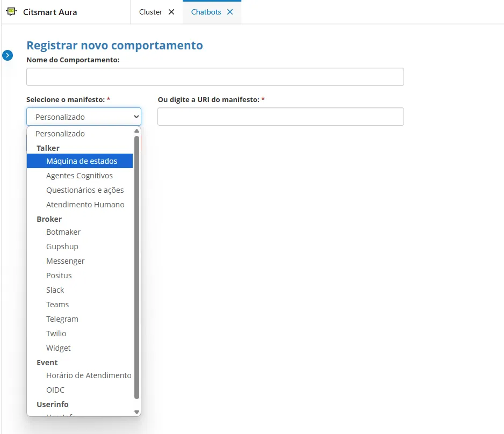Pick the Widget broker option

(x=80, y=348)
